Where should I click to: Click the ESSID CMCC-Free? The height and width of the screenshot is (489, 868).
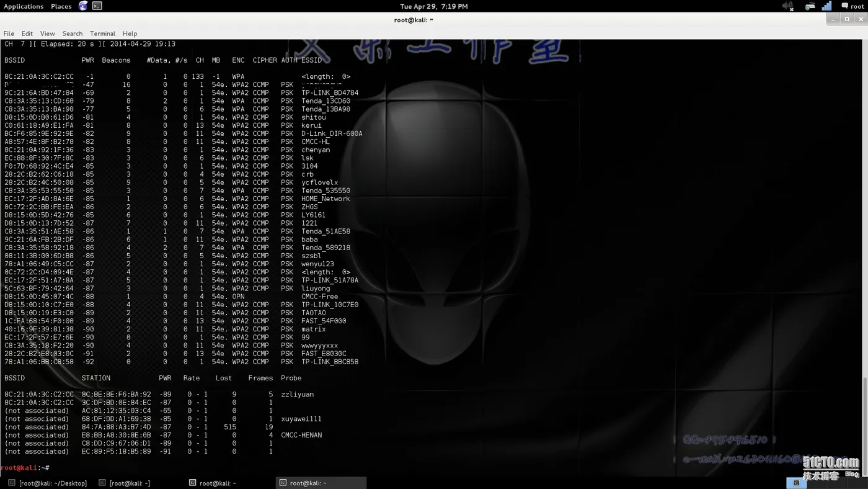point(320,297)
